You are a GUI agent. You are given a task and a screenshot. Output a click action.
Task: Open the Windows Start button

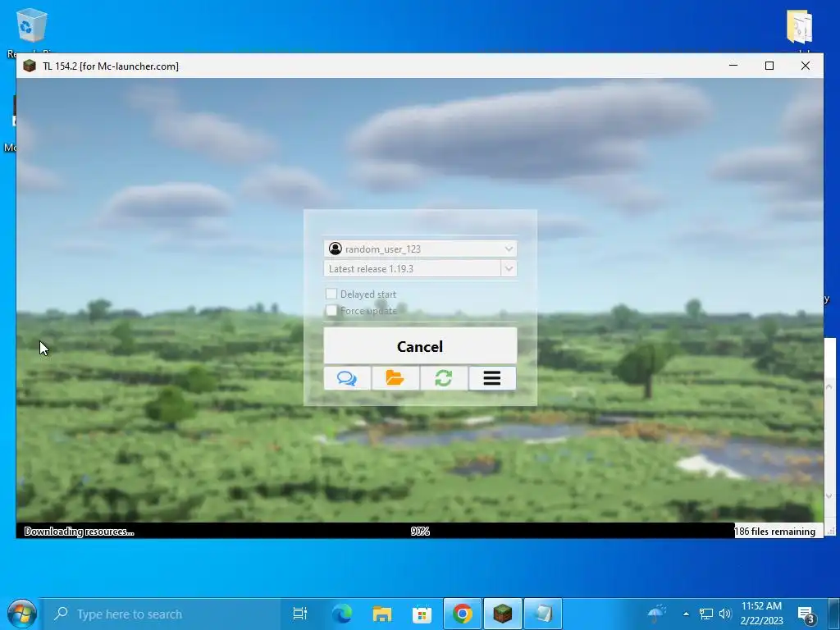click(21, 614)
